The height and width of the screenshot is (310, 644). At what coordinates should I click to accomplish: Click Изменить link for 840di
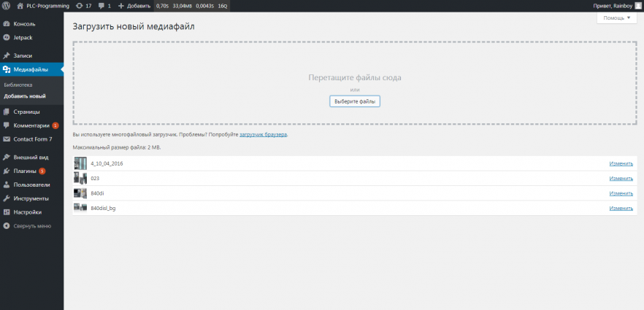pyautogui.click(x=621, y=193)
